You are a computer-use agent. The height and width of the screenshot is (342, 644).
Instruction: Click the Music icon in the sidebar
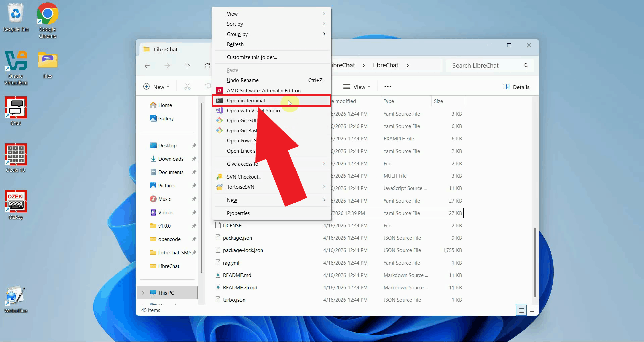[x=153, y=199]
